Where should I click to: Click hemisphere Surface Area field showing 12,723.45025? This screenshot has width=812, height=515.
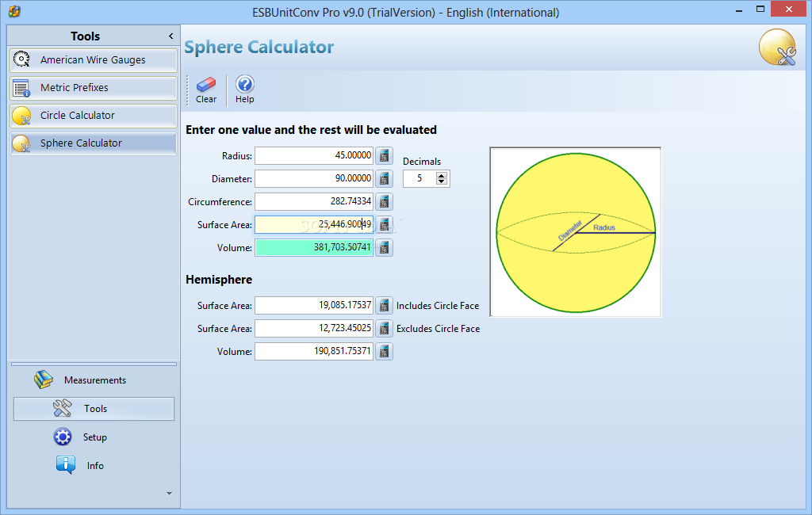click(x=314, y=328)
